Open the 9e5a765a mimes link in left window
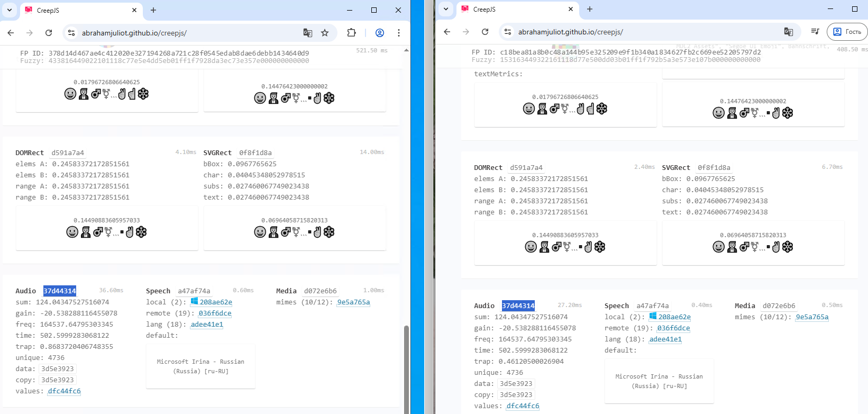The image size is (868, 414). pos(353,302)
